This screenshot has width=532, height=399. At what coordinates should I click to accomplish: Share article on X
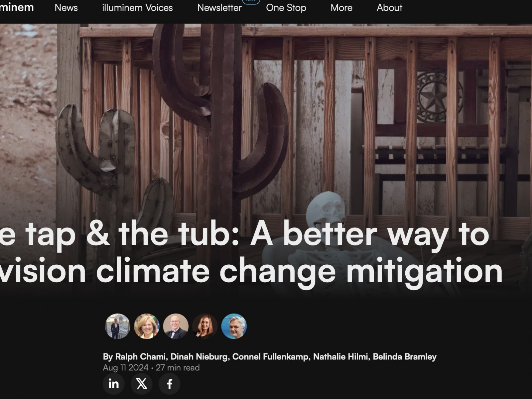142,384
